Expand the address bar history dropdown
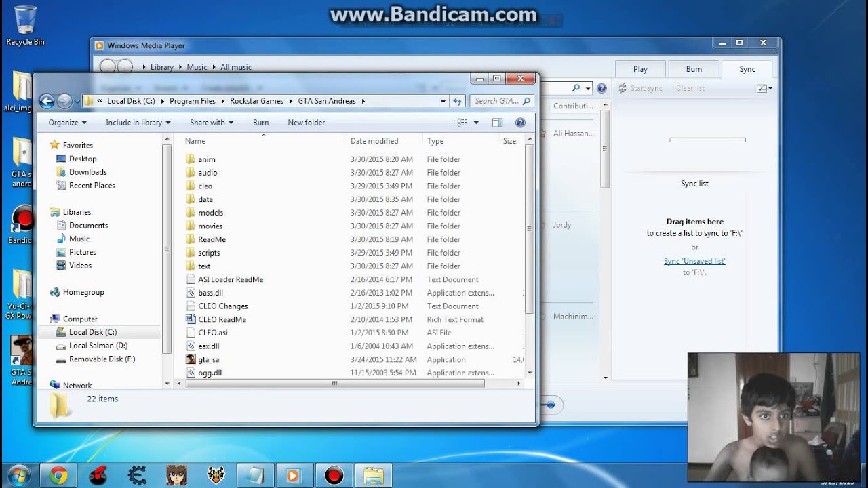 point(443,101)
